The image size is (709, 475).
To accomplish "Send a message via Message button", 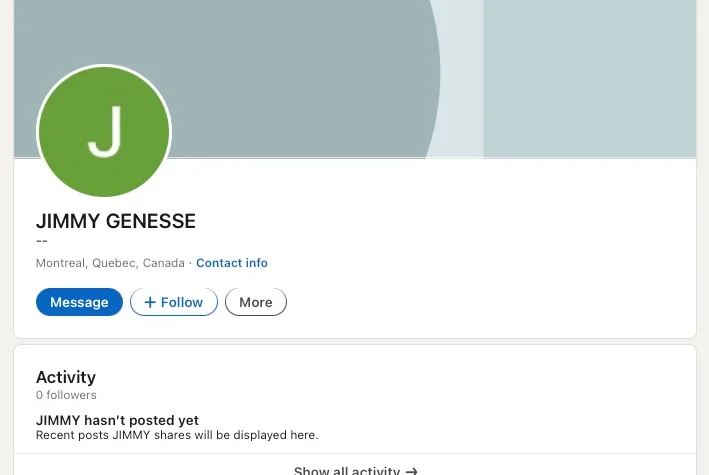I will coord(79,302).
